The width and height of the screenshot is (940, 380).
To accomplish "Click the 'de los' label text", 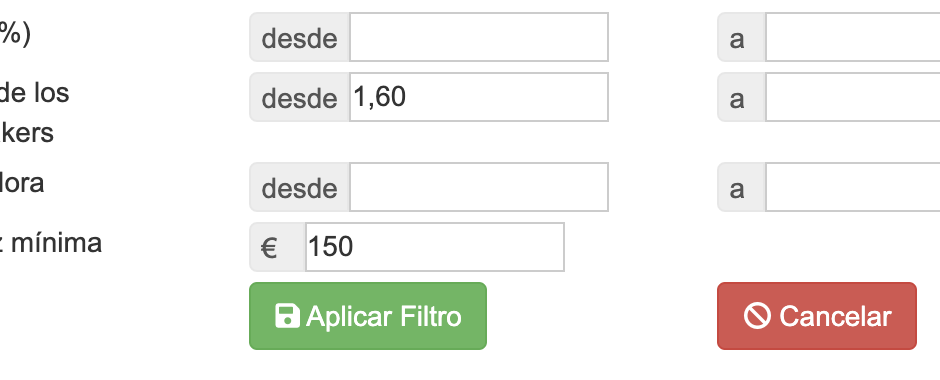I will [34, 94].
